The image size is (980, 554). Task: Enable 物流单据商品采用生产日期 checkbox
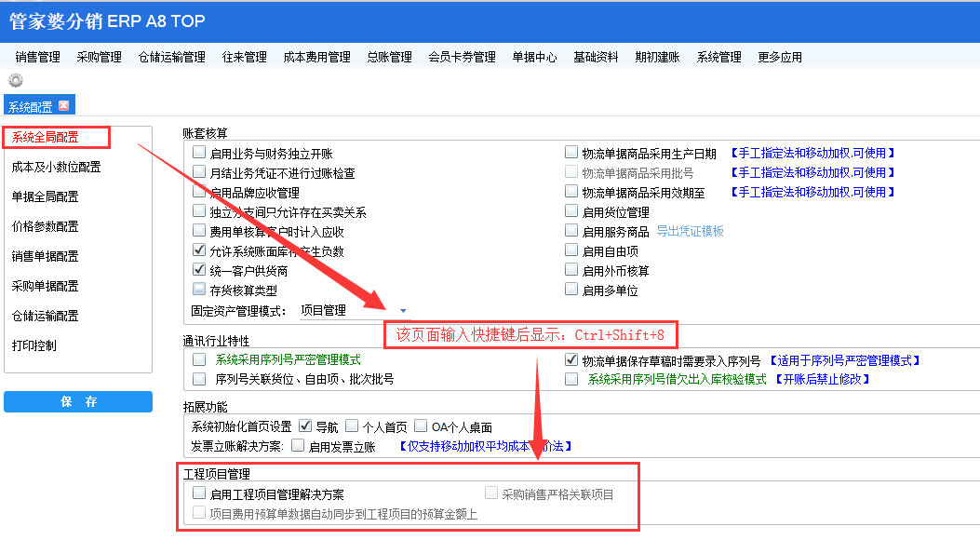click(571, 152)
